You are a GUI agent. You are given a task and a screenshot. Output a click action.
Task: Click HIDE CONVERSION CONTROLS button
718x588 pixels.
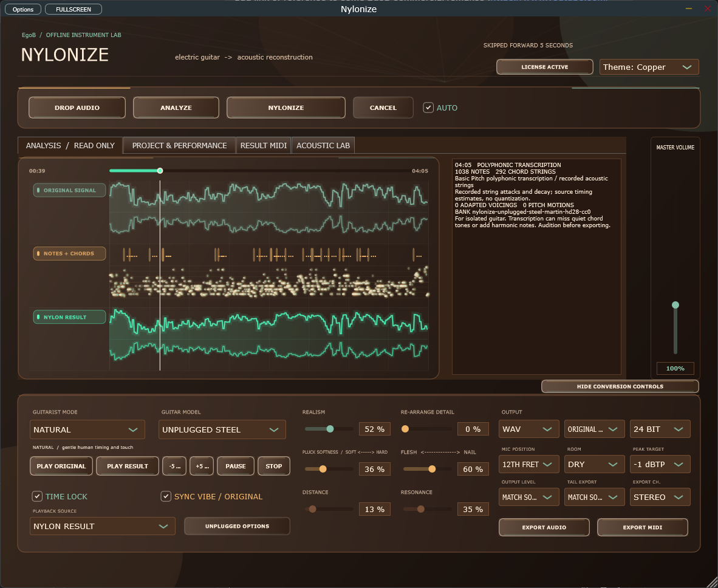620,386
